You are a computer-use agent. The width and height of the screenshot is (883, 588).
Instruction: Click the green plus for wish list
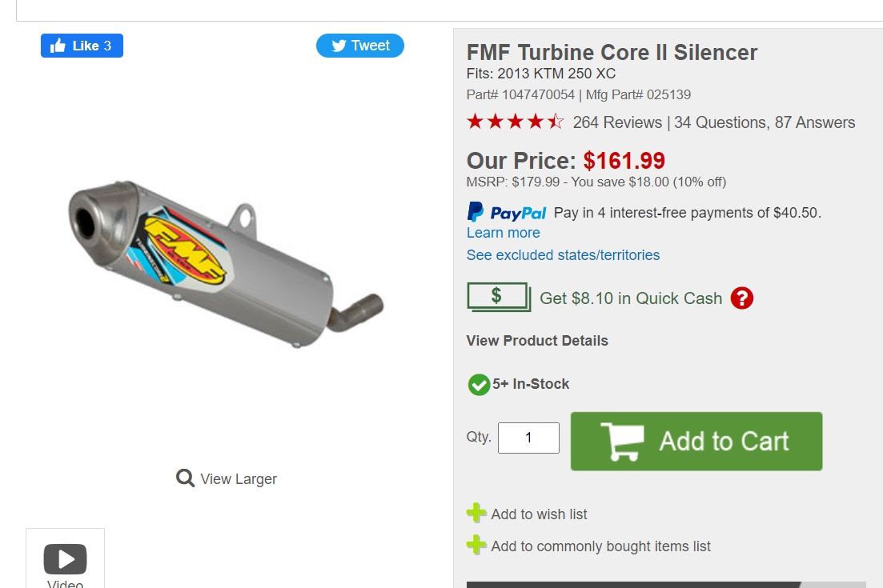tap(476, 514)
